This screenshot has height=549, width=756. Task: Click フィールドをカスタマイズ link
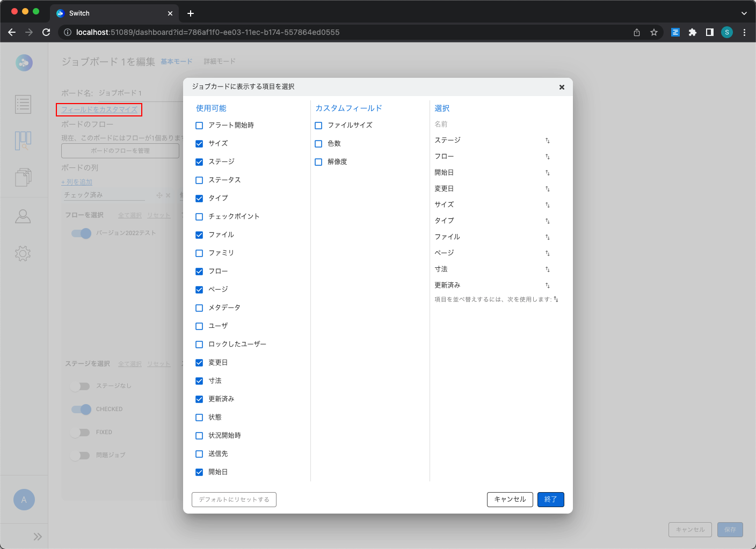pyautogui.click(x=99, y=109)
